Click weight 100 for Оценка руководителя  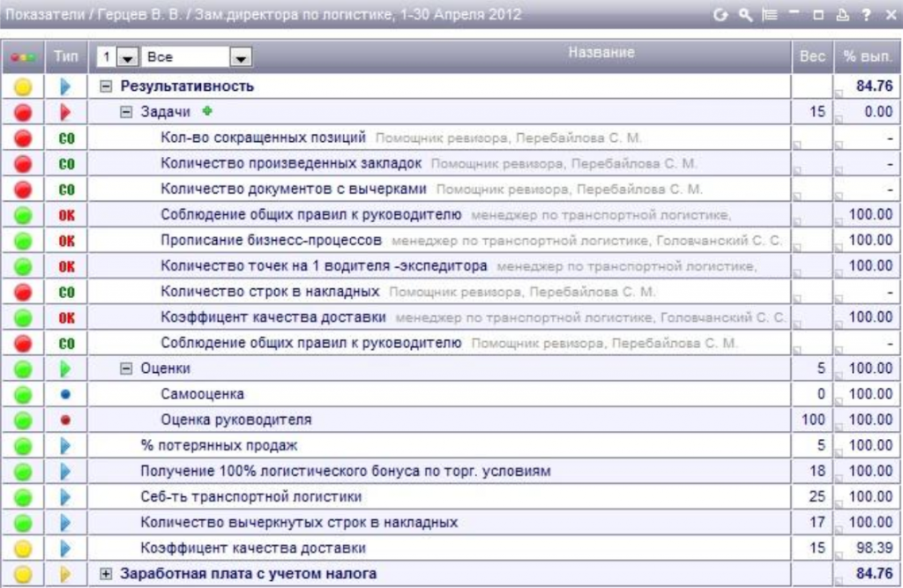[x=813, y=420]
